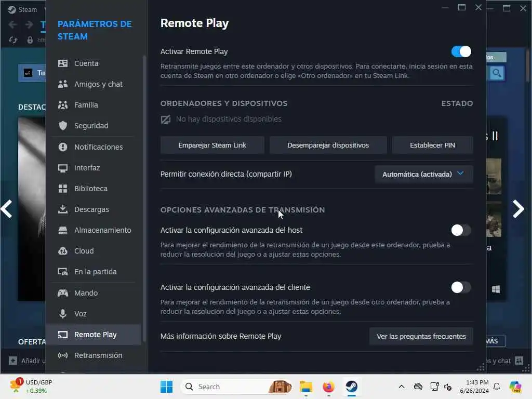
Task: Open File Explorer from taskbar
Action: [305, 387]
